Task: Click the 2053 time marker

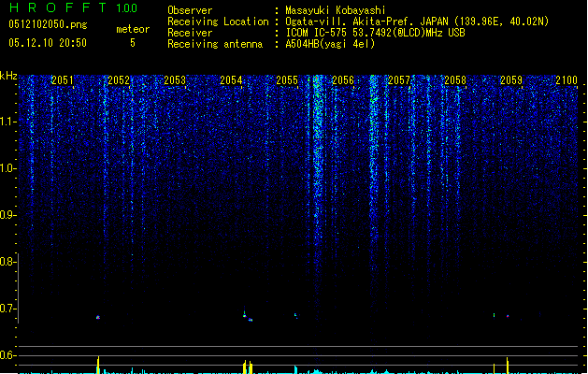Action: click(x=175, y=80)
